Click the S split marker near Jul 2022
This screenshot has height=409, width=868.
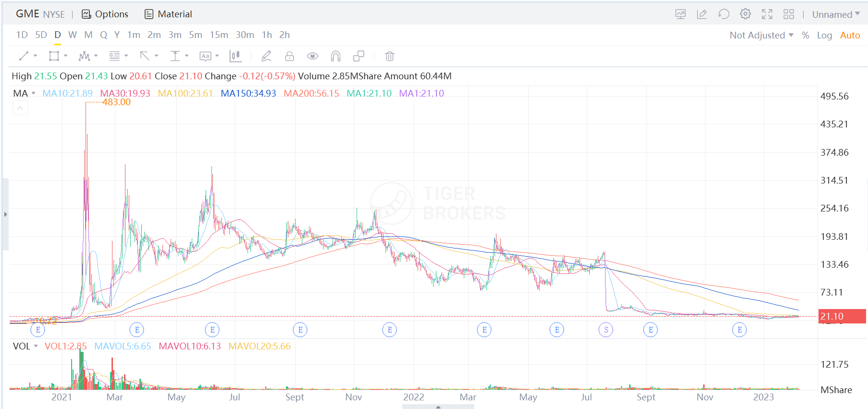606,330
